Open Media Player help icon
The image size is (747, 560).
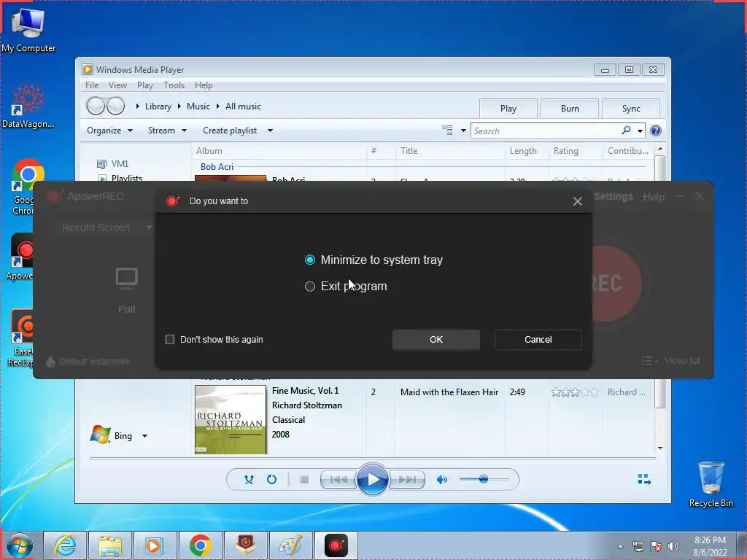(656, 131)
